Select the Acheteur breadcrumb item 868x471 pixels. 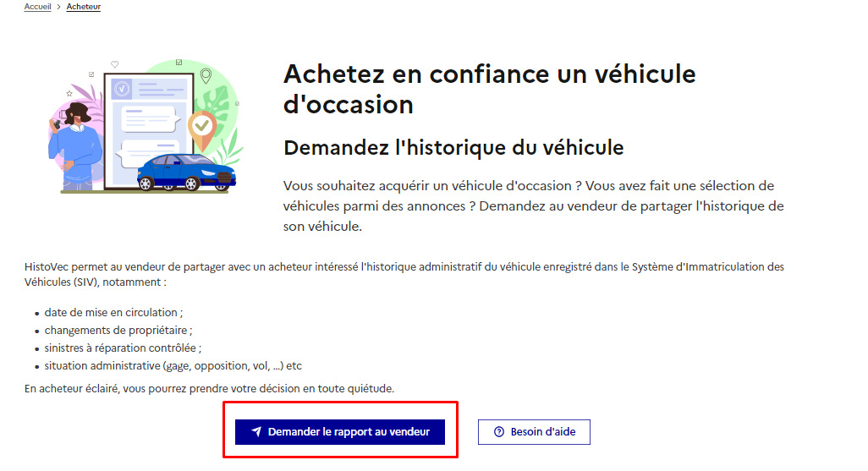tap(84, 7)
